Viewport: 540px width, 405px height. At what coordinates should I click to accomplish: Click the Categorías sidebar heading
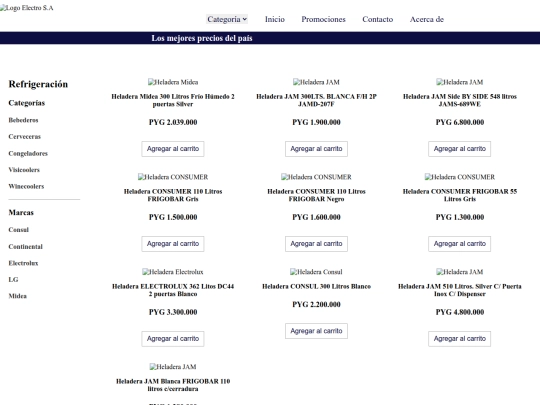(x=27, y=103)
